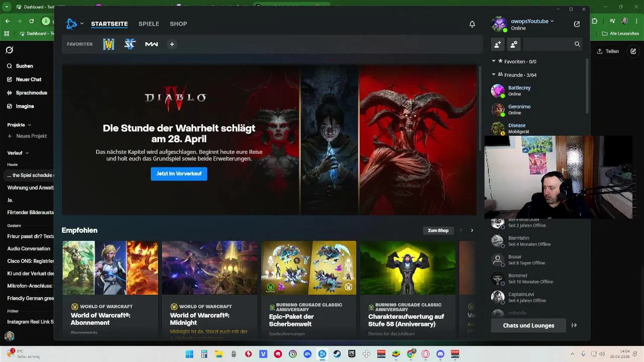Show next recommended items with right arrow

(472, 230)
